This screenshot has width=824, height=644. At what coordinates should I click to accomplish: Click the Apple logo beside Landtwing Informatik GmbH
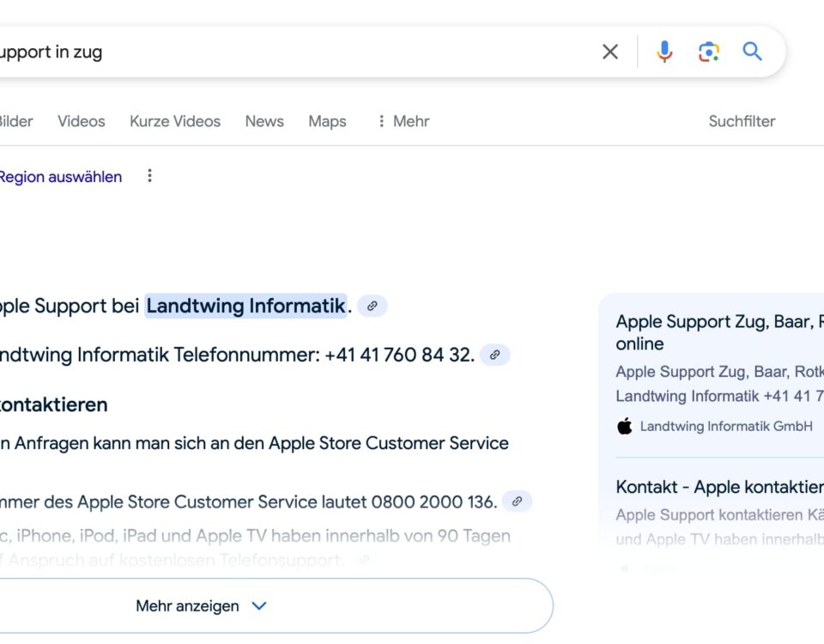(625, 426)
